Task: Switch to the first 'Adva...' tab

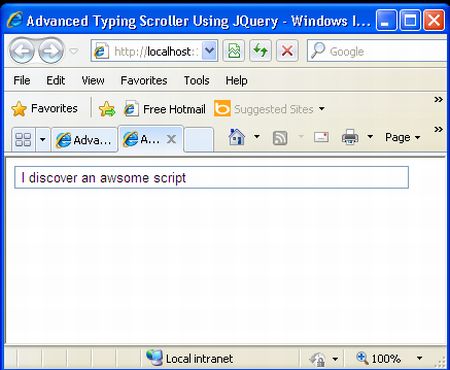Action: click(84, 140)
